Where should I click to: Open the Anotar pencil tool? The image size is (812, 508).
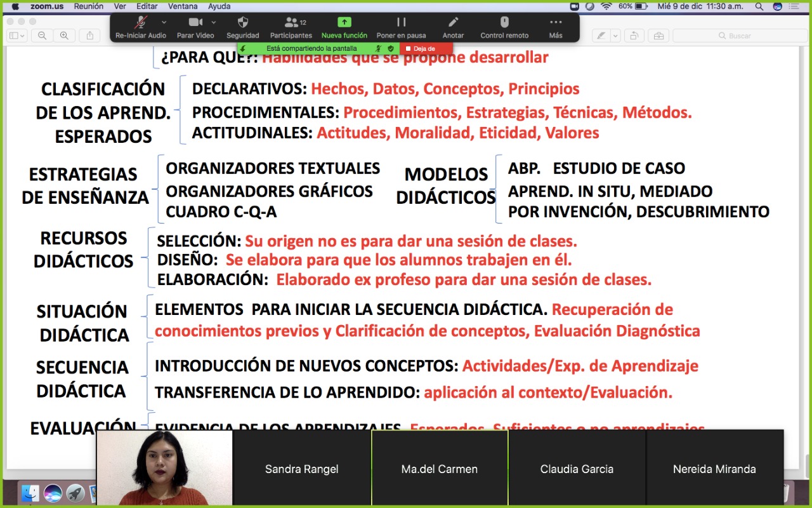453,23
